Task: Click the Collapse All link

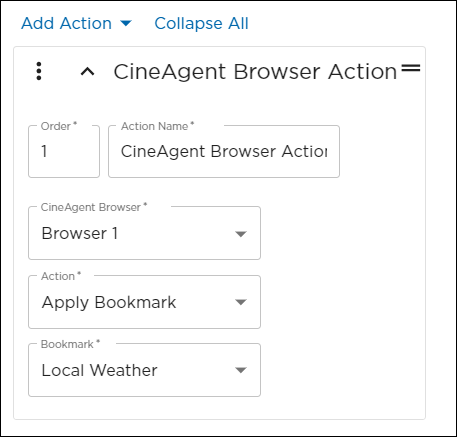Action: [201, 24]
